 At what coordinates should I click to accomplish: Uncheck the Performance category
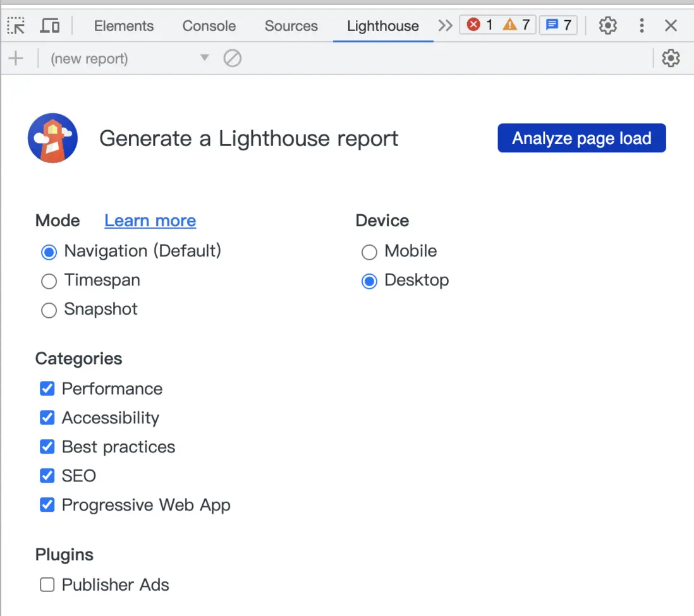pos(47,389)
